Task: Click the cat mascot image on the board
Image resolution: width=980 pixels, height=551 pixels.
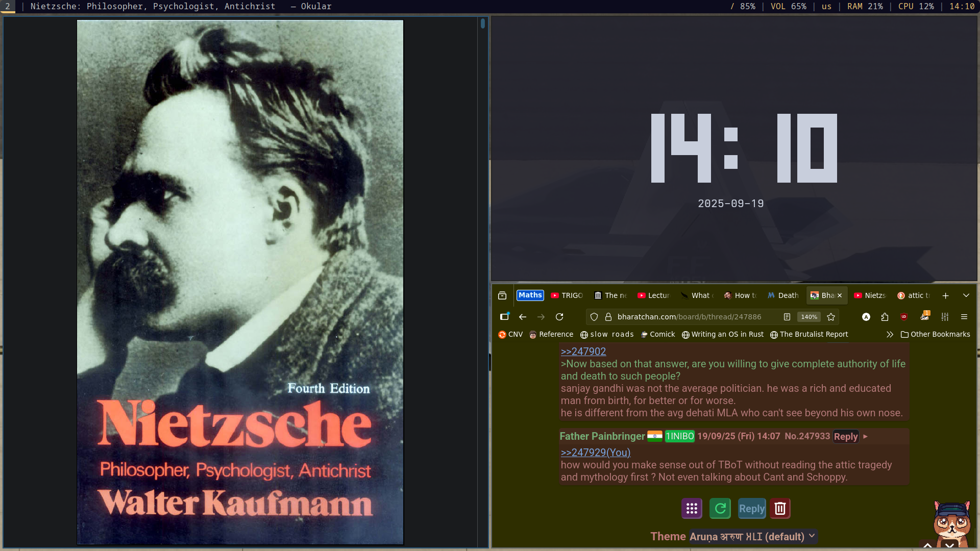Action: [951, 523]
